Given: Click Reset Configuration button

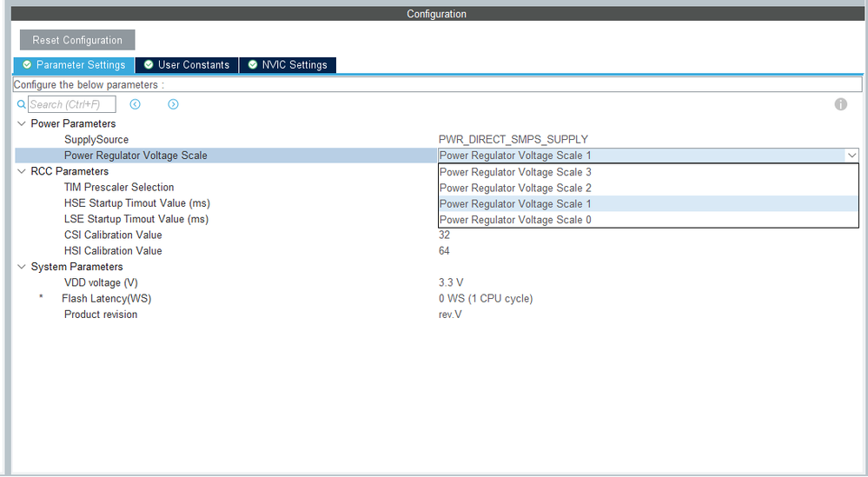Looking at the screenshot, I should 77,40.
